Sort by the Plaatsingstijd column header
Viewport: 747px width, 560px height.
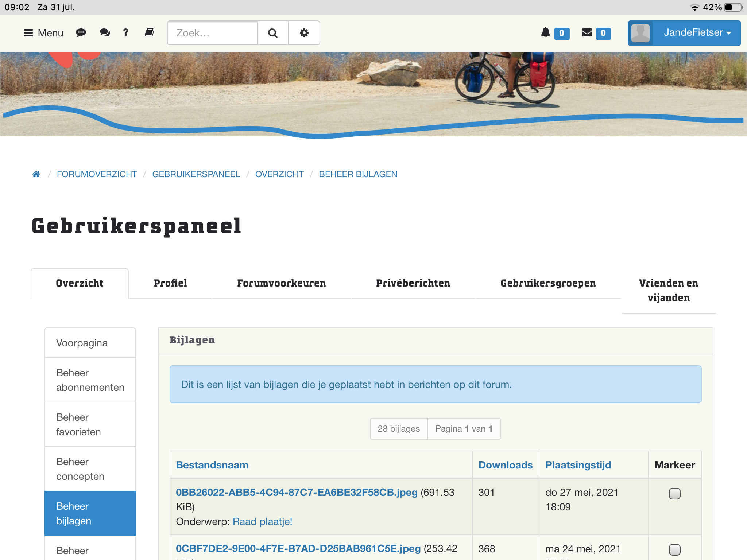(x=578, y=465)
